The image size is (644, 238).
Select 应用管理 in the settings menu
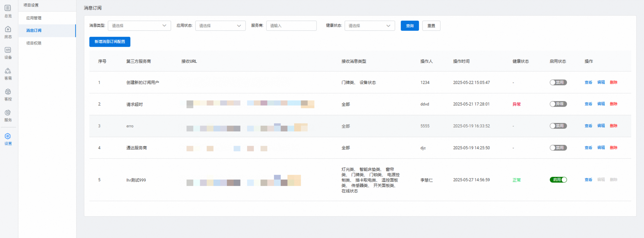pyautogui.click(x=34, y=18)
